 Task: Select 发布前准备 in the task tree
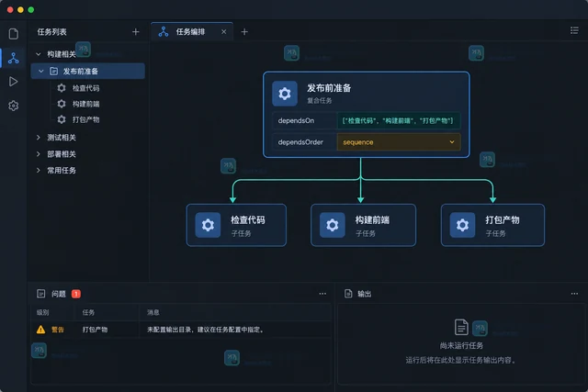coord(88,72)
